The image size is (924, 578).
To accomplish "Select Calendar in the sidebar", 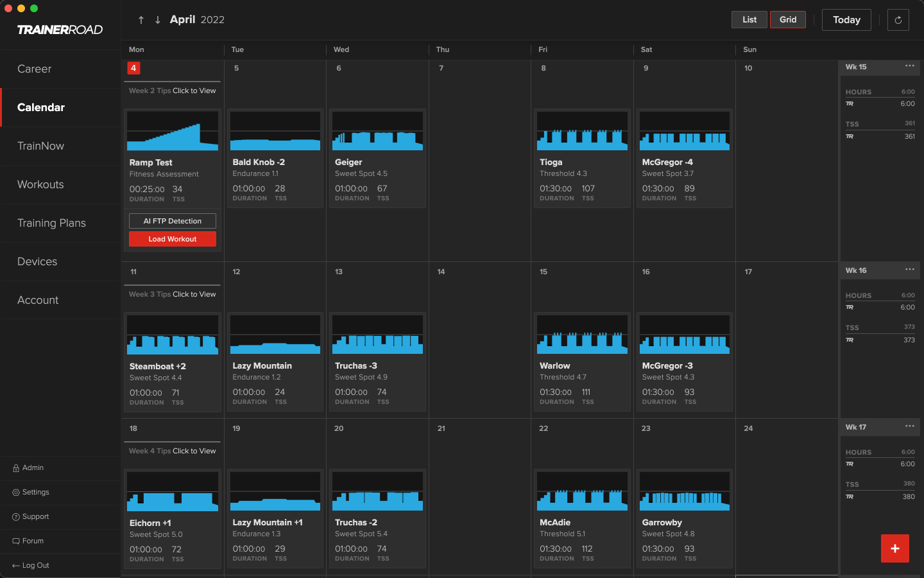I will (x=41, y=107).
